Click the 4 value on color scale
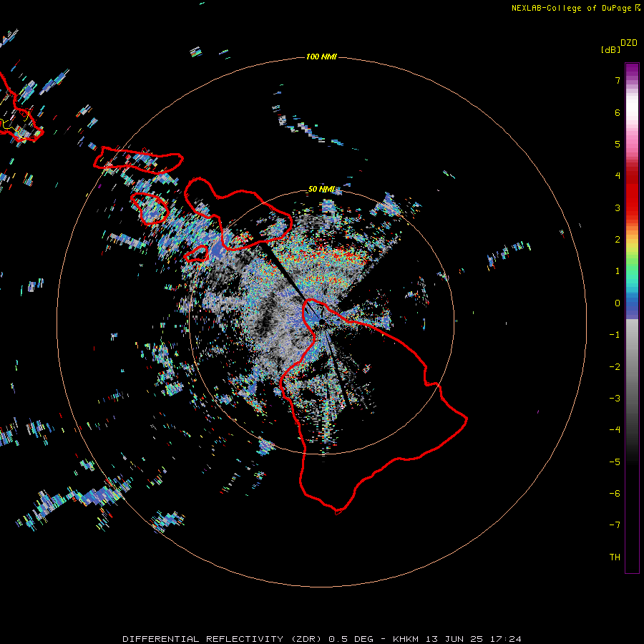Image resolution: width=644 pixels, height=644 pixels. point(618,176)
